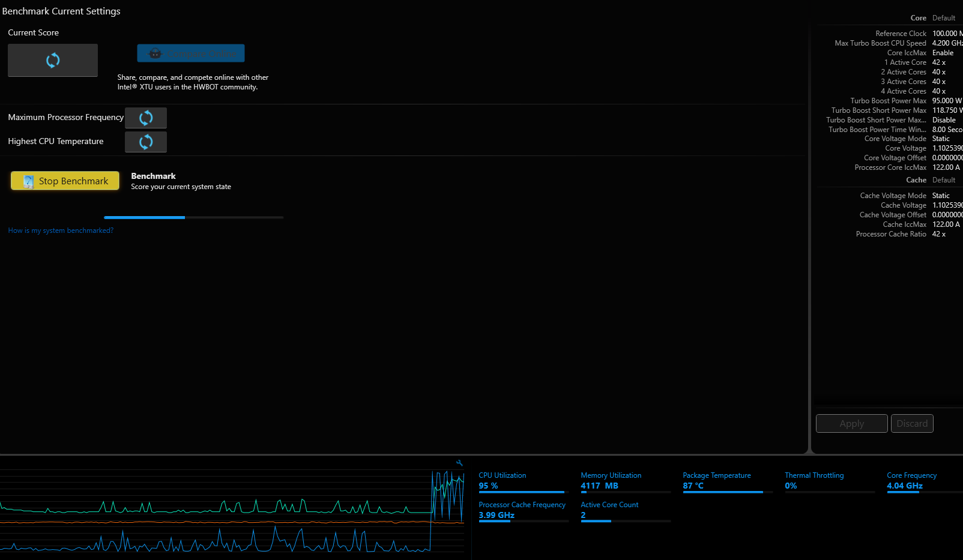
Task: Click the Apply button
Action: [x=851, y=423]
